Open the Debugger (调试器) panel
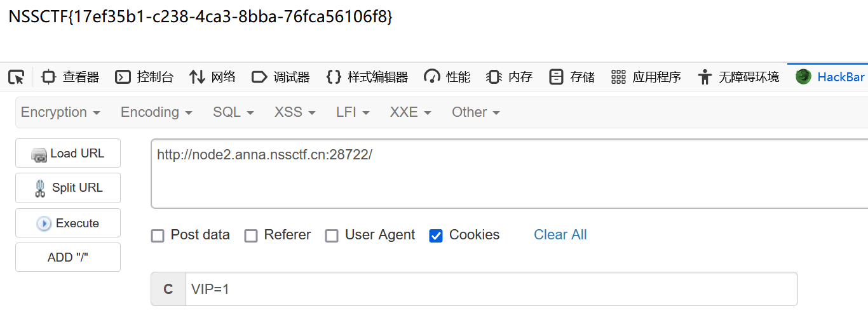 point(281,77)
